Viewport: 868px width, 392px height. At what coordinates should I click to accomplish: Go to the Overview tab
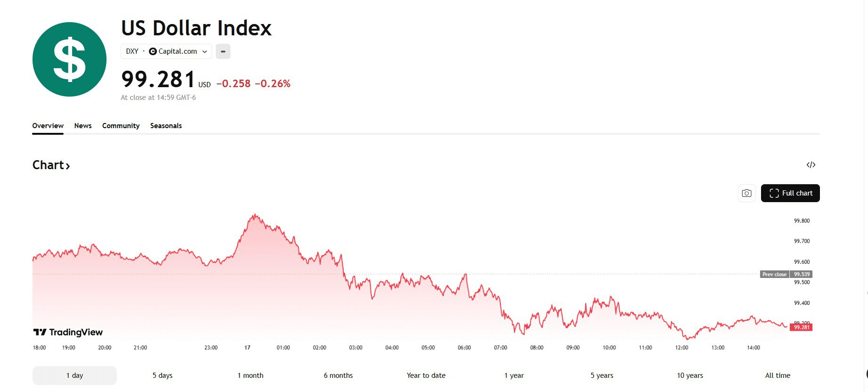48,126
